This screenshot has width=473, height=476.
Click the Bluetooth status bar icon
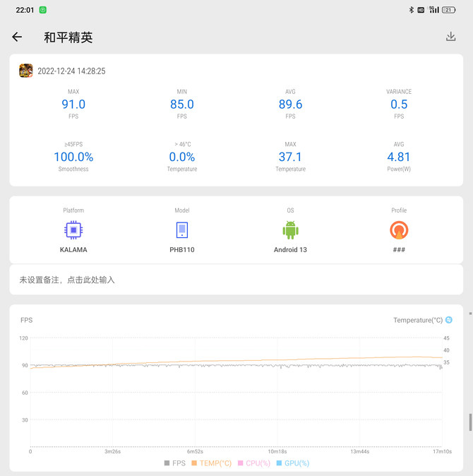[411, 10]
